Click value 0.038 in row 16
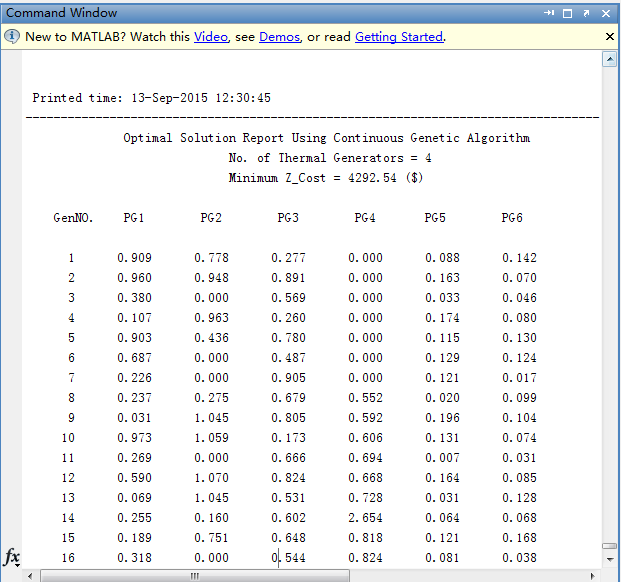Image resolution: width=621 pixels, height=582 pixels. 519,558
